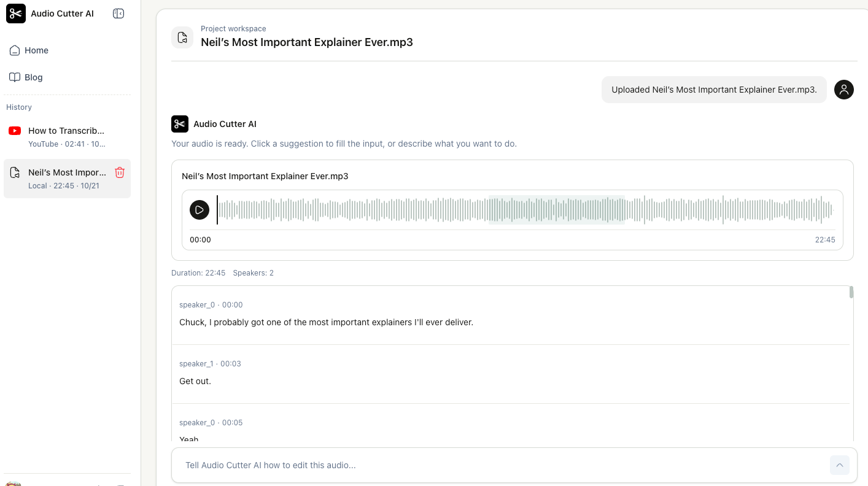Viewport: 868px width, 486px height.
Task: Click the "Speakers: 2" text
Action: [x=254, y=273]
